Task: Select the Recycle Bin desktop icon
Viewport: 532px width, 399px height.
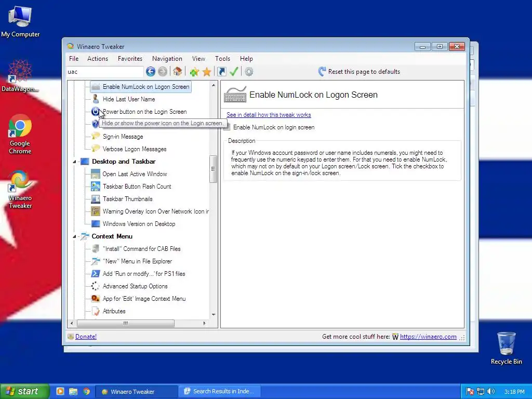Action: pyautogui.click(x=506, y=349)
